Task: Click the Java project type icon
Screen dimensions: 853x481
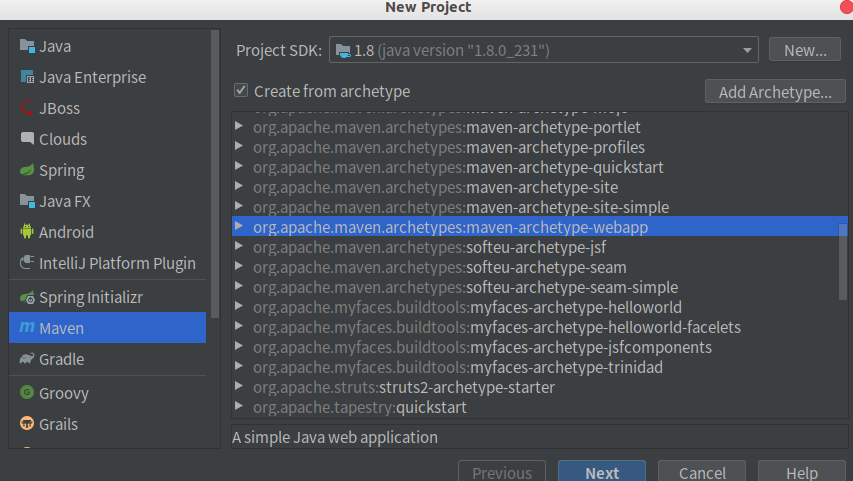Action: (27, 47)
